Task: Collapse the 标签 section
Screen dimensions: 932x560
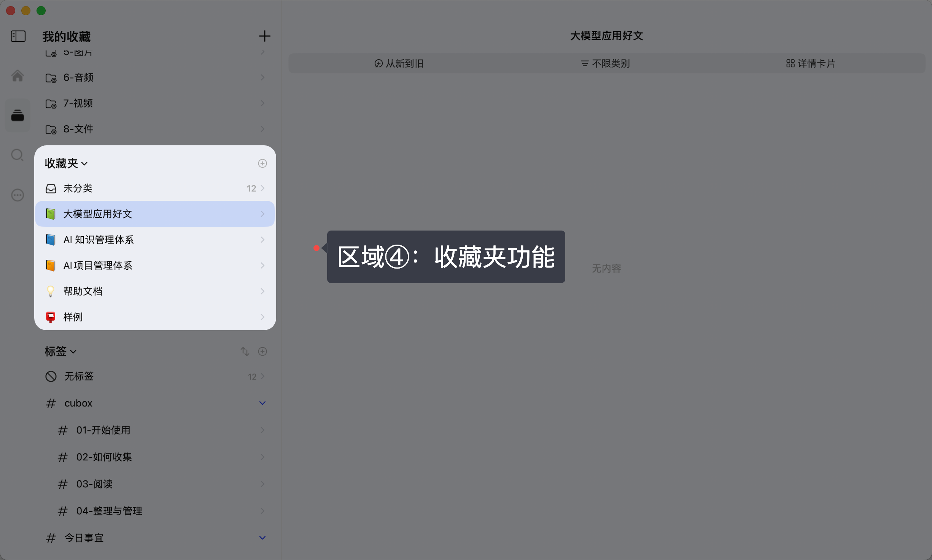Action: click(x=74, y=351)
